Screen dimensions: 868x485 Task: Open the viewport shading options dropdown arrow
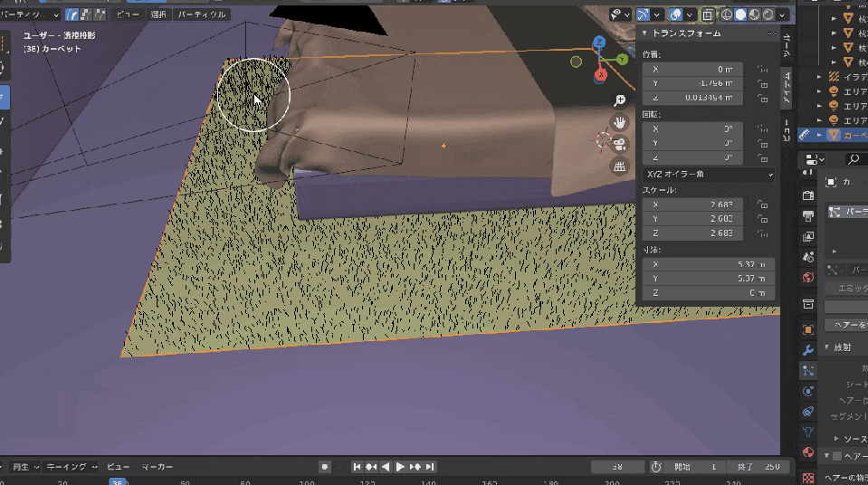[x=782, y=14]
